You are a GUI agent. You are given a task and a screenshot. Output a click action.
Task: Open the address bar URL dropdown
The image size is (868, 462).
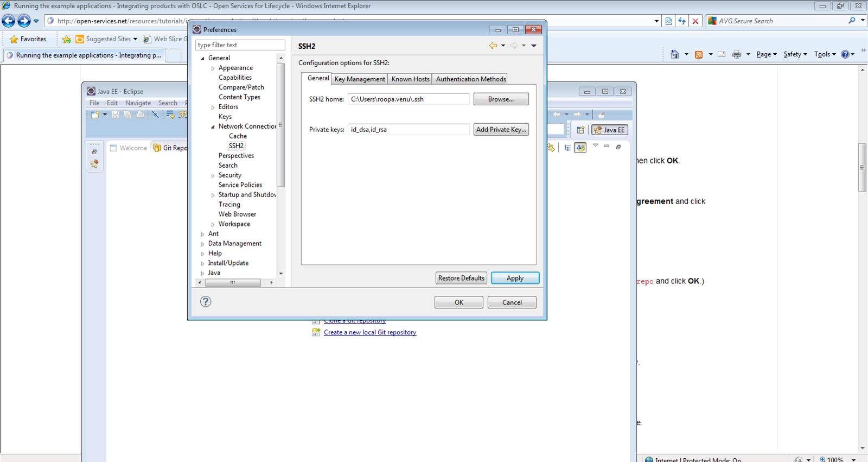pos(656,21)
